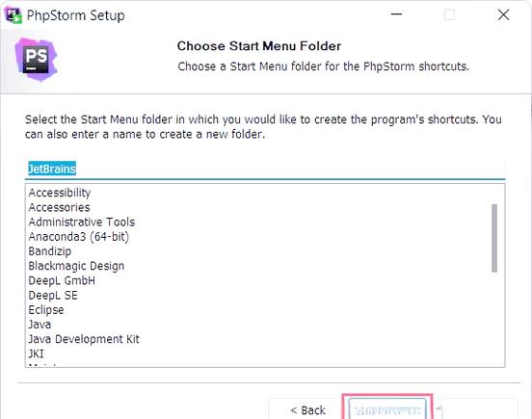Screen dimensions: 532x419
Task: Click the PhpStorm title bar icon
Action: click(13, 15)
